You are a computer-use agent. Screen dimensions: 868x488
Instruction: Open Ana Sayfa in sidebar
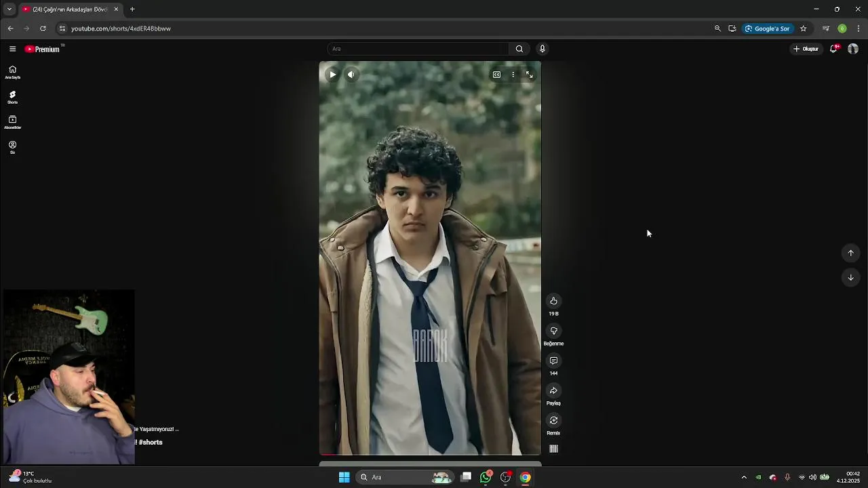pyautogui.click(x=12, y=72)
